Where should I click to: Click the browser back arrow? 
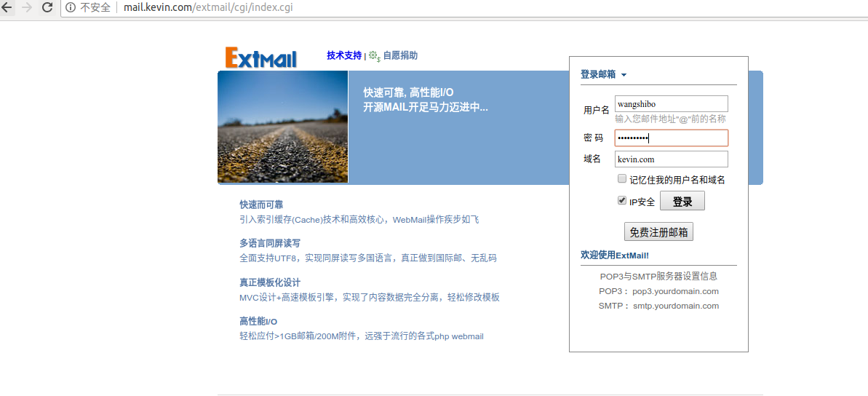tap(7, 7)
